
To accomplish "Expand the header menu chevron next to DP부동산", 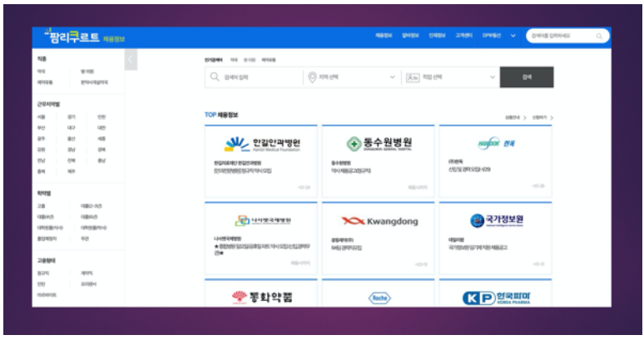I will pyautogui.click(x=513, y=36).
